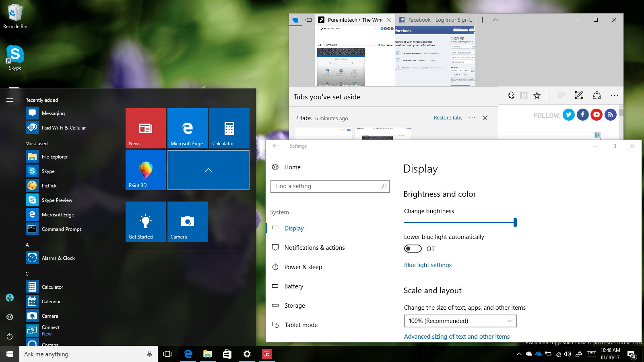Screen dimensions: 644x362
Task: Open Skype Preview from Most used
Action: point(73,200)
